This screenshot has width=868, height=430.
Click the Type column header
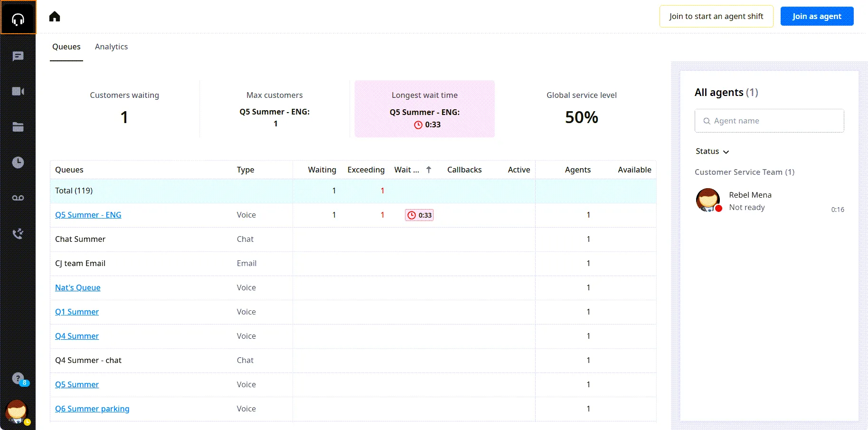pyautogui.click(x=245, y=170)
